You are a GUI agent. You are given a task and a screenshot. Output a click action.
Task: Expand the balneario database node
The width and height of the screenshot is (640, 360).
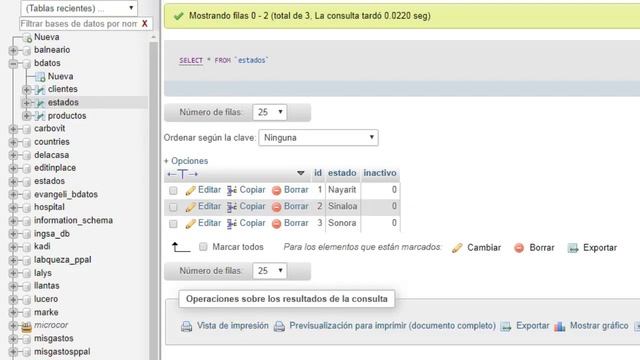click(13, 50)
